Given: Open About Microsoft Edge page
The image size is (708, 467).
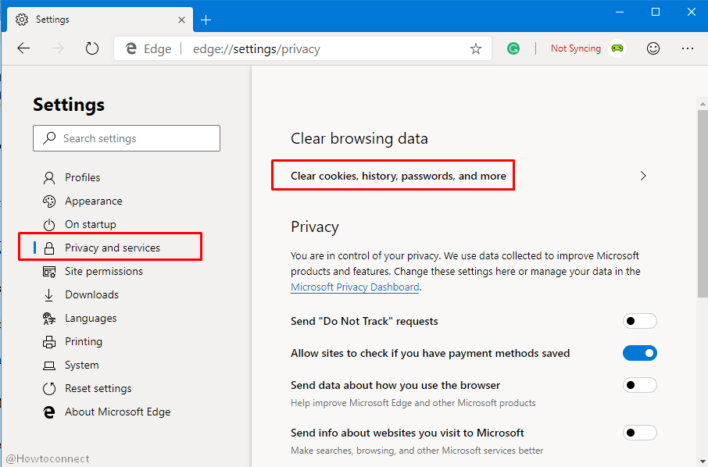Looking at the screenshot, I should pos(117,412).
